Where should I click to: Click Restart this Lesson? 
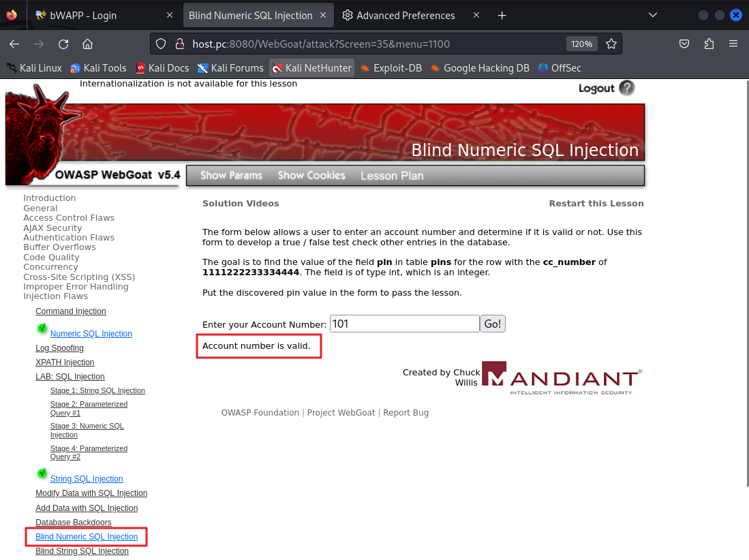[x=596, y=204]
